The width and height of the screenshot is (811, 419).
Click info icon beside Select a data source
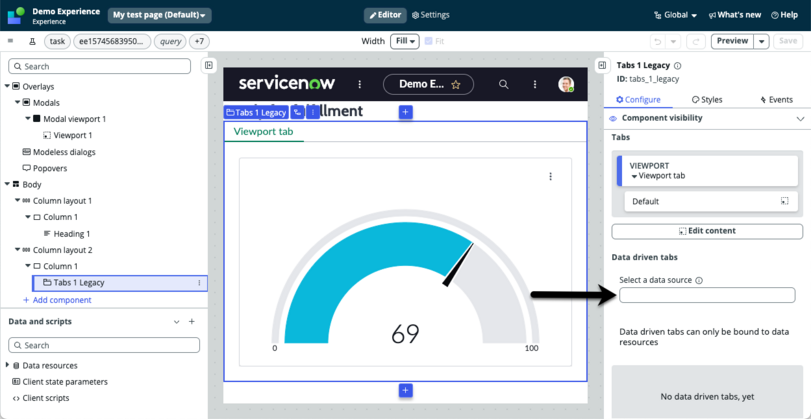(699, 280)
